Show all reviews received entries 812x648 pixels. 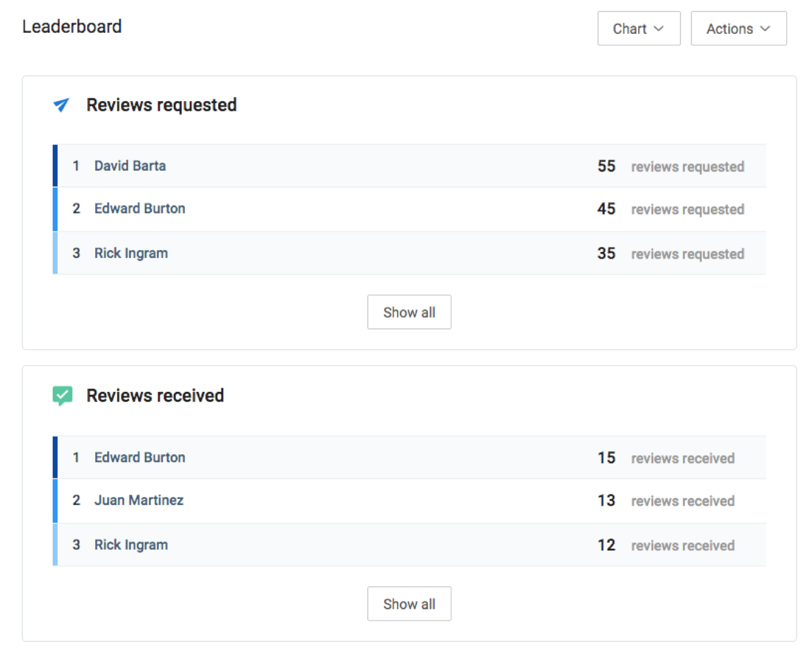coord(409,604)
